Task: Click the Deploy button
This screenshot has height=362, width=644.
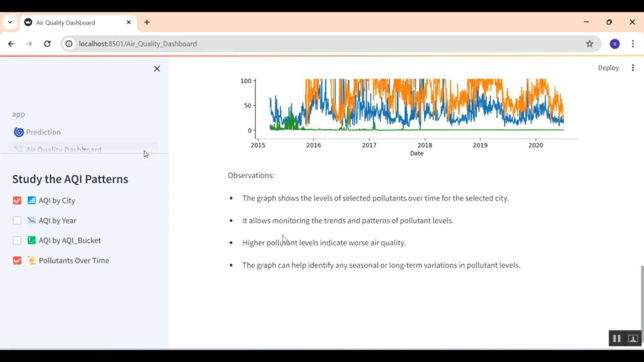Action: click(x=608, y=68)
